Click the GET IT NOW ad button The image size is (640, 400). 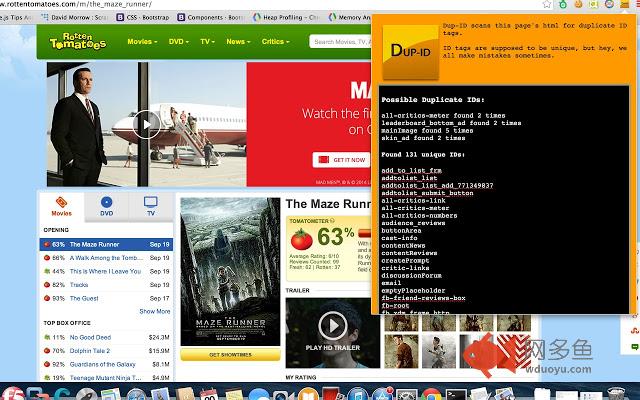[x=342, y=160]
